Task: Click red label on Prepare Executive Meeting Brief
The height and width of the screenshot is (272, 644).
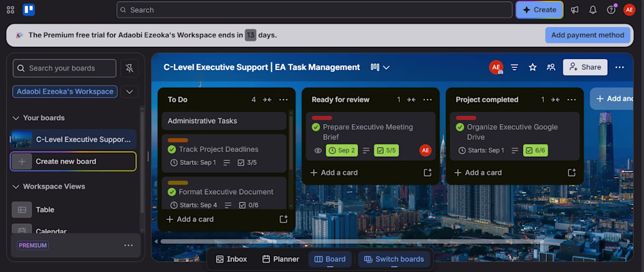Action: tap(322, 118)
